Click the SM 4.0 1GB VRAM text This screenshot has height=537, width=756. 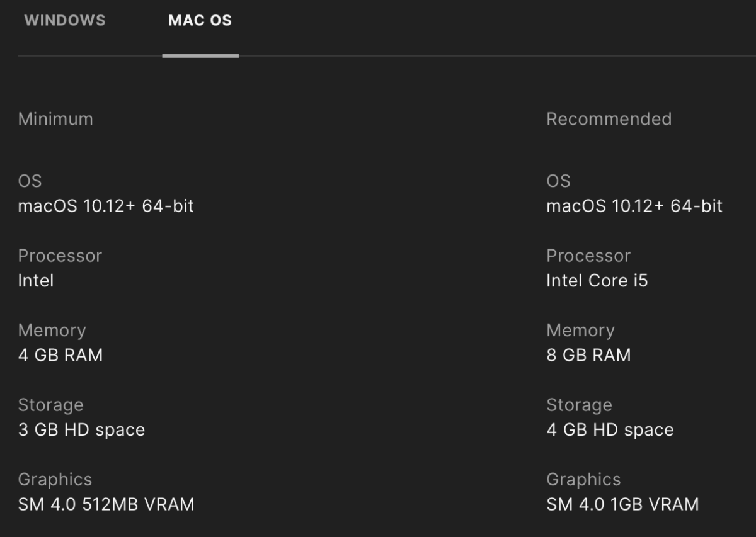pos(622,504)
